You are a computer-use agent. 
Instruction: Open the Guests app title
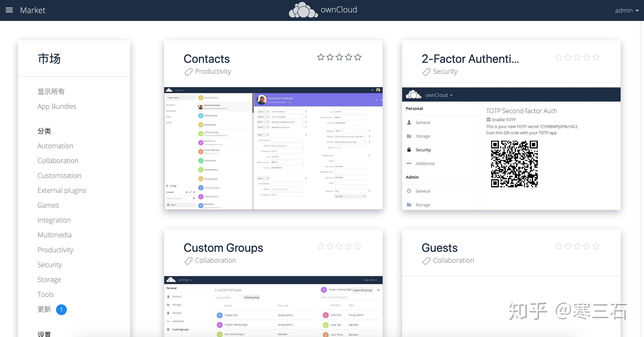[439, 248]
